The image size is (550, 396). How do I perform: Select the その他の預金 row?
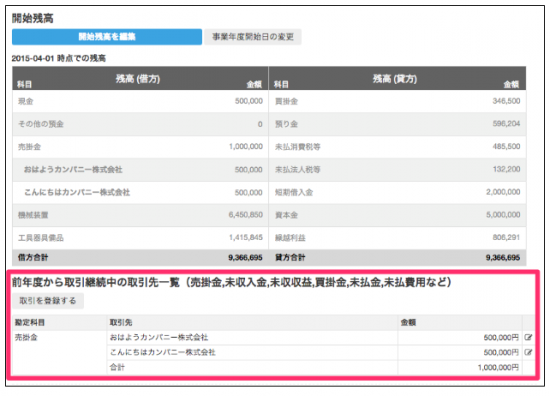140,124
